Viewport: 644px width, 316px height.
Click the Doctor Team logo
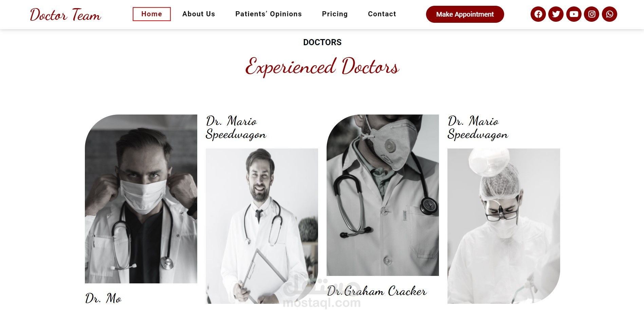(66, 15)
